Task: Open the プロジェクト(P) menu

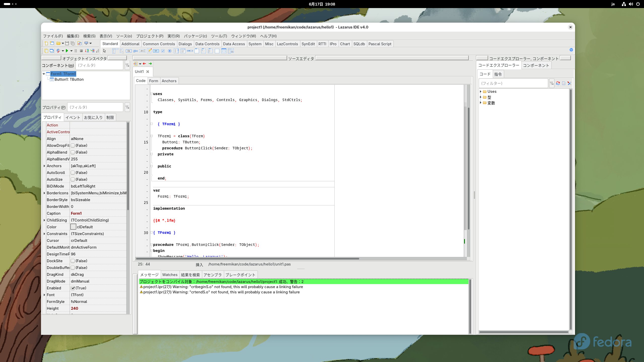Action: click(x=150, y=36)
